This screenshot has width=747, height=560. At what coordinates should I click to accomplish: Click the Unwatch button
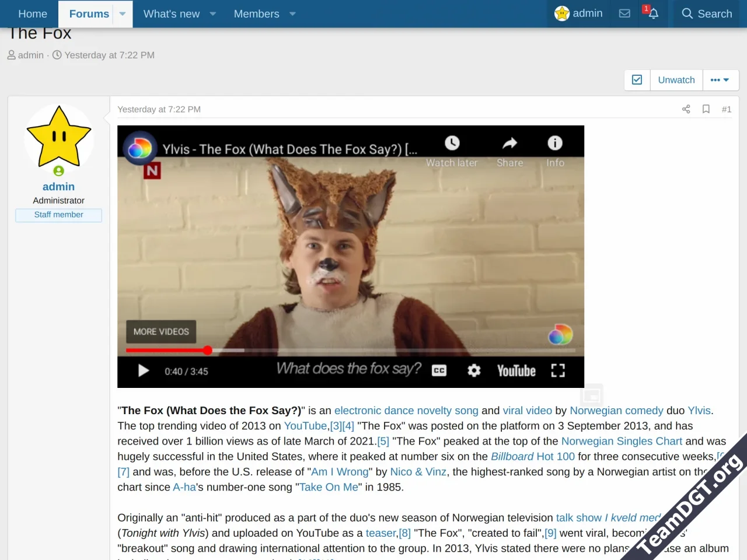[676, 80]
